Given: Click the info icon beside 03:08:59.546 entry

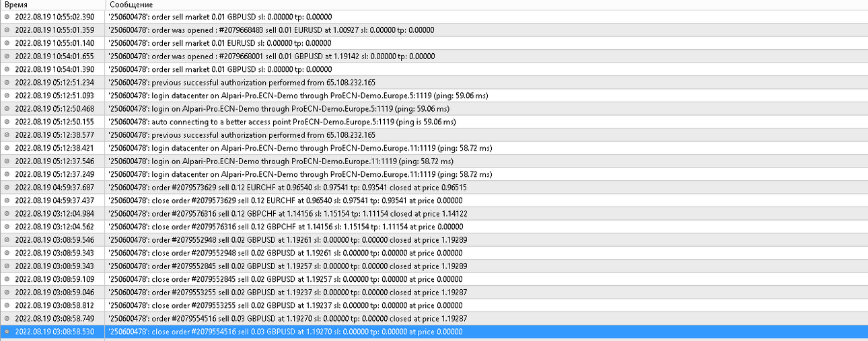Looking at the screenshot, I should pos(7,240).
